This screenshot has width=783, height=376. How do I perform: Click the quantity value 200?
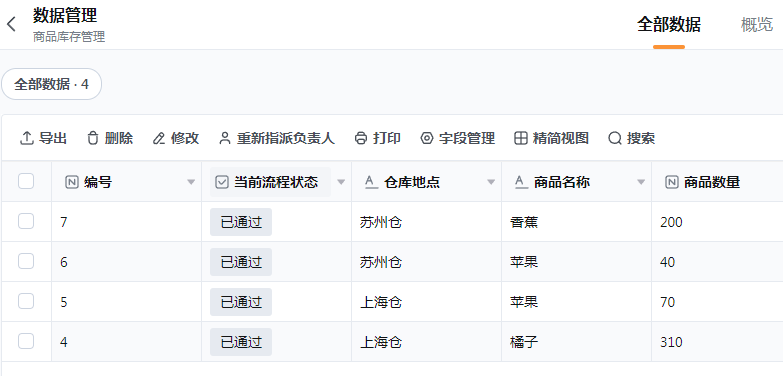[x=671, y=222]
